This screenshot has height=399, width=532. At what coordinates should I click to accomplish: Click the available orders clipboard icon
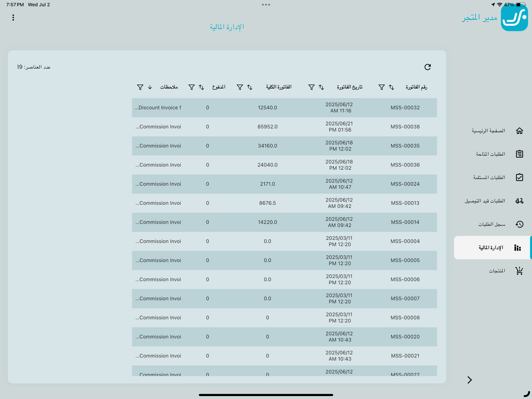click(x=519, y=154)
